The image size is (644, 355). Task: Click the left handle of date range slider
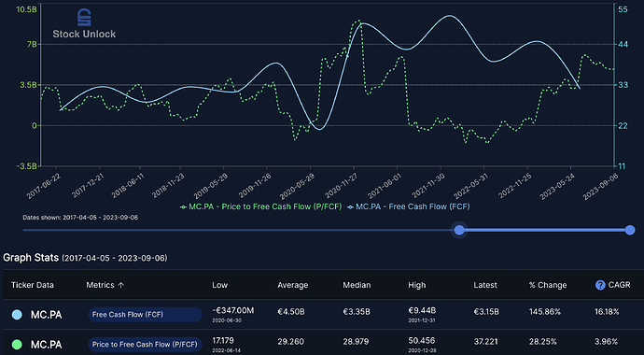tap(459, 230)
